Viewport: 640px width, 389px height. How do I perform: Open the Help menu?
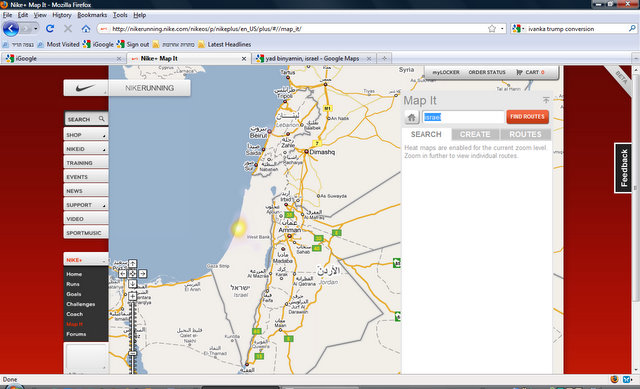(x=140, y=15)
